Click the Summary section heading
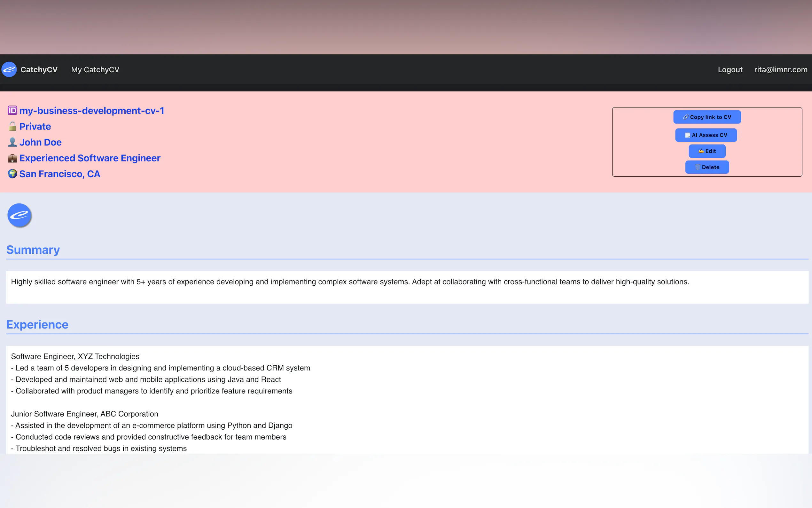 33,250
